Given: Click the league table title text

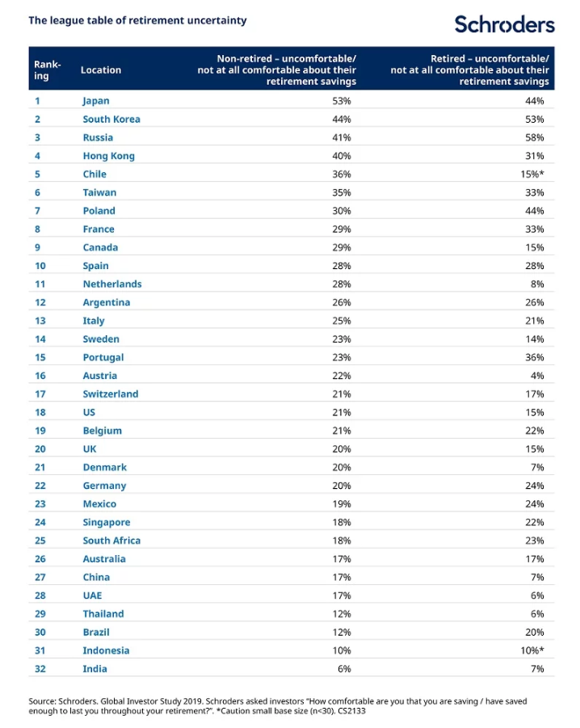Looking at the screenshot, I should tap(137, 20).
